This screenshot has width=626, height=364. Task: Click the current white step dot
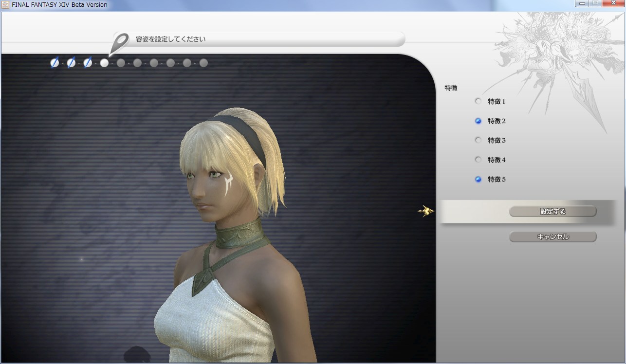pos(104,63)
